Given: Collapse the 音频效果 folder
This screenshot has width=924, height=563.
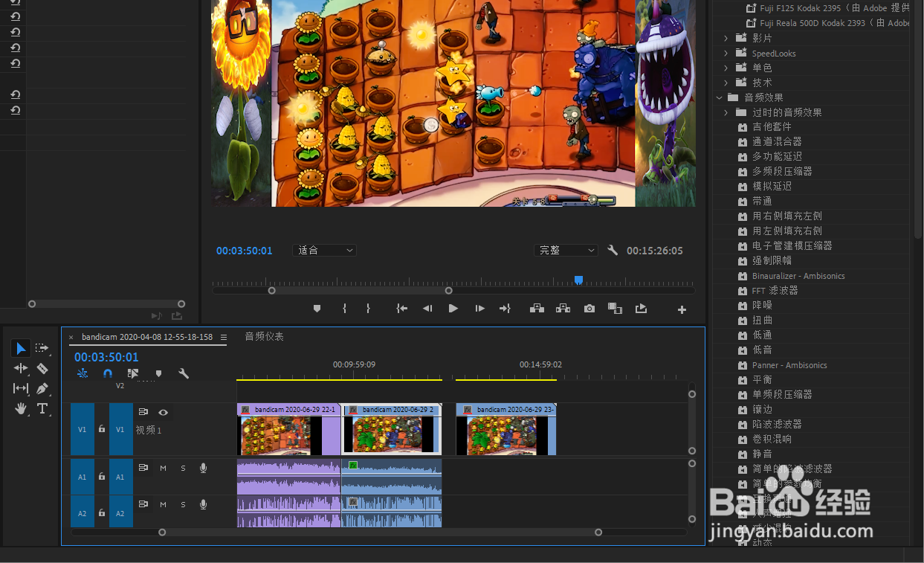Looking at the screenshot, I should coord(719,97).
